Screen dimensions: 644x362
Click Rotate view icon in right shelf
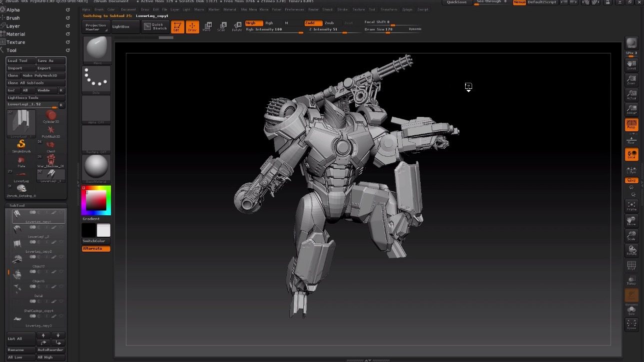coord(632,250)
